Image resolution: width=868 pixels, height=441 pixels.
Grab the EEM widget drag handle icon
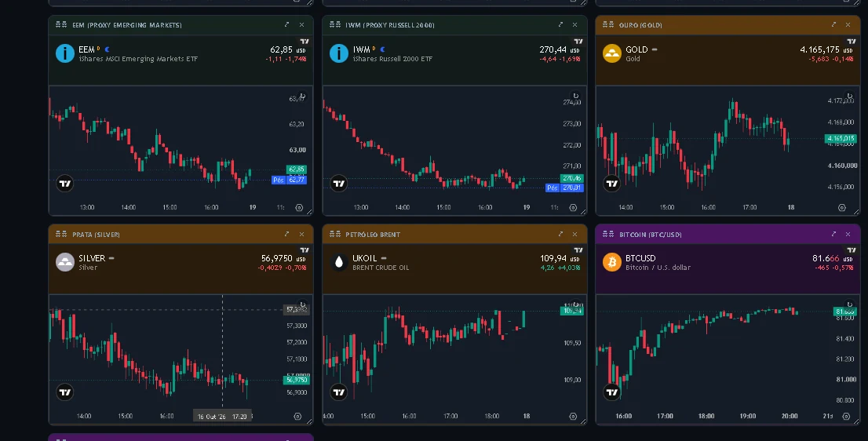[61, 24]
